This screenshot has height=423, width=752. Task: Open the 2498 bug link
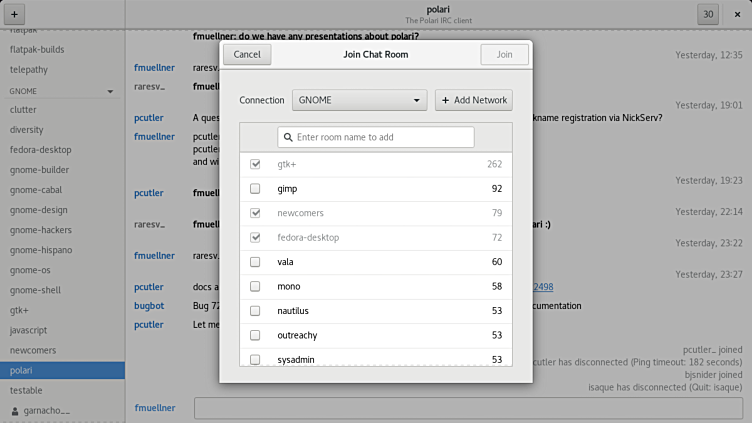[543, 287]
